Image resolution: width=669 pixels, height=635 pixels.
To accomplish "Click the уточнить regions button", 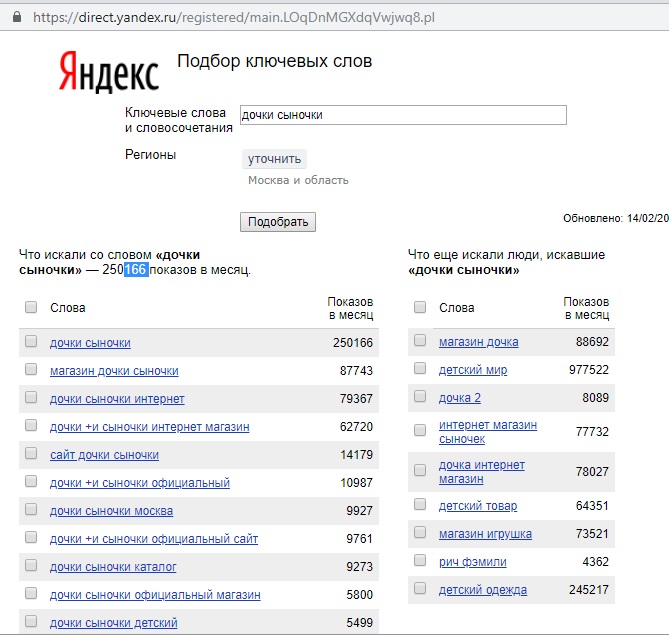I will pyautogui.click(x=274, y=159).
